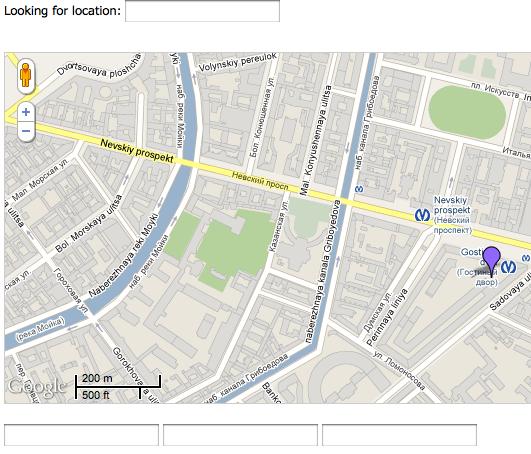Click the Mal. Konyushennaya ulitsa label
Image resolution: width=531 pixels, height=454 pixels.
coord(316,140)
